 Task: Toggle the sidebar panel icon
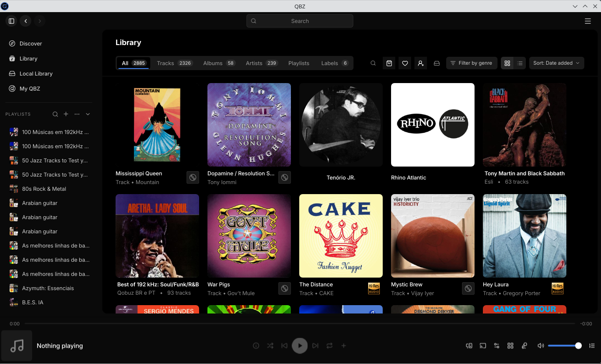[11, 21]
